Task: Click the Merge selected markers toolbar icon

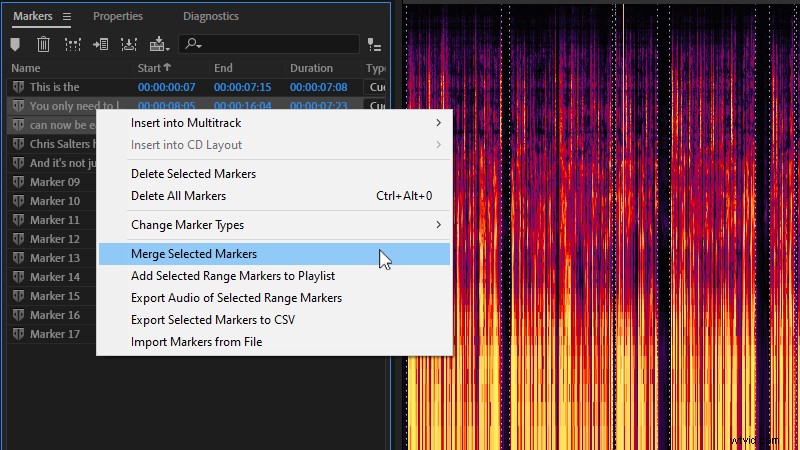Action: [72, 44]
